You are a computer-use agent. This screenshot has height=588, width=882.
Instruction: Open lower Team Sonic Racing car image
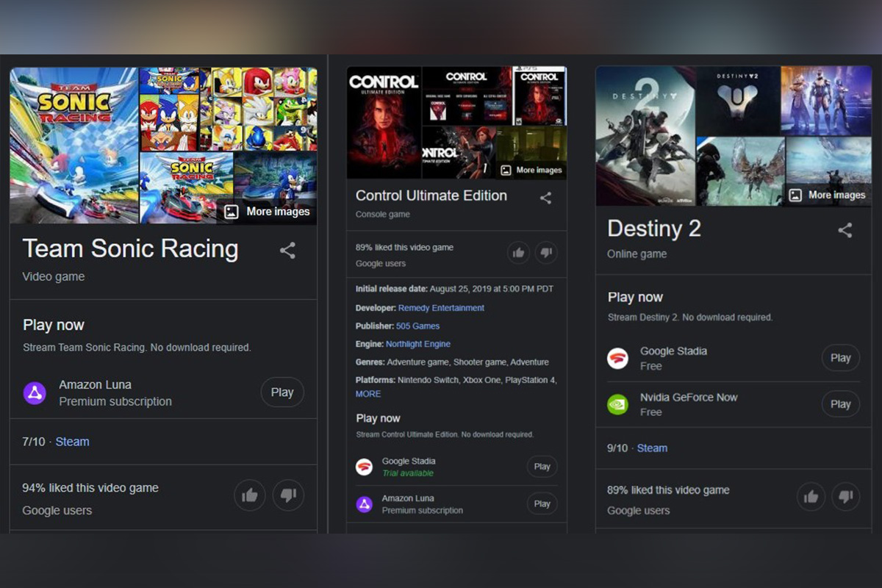point(186,187)
